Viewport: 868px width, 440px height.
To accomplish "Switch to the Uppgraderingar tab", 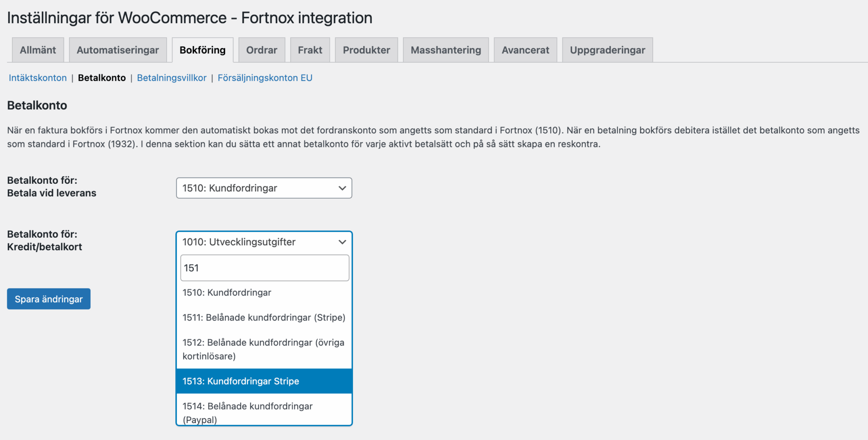I will 607,50.
